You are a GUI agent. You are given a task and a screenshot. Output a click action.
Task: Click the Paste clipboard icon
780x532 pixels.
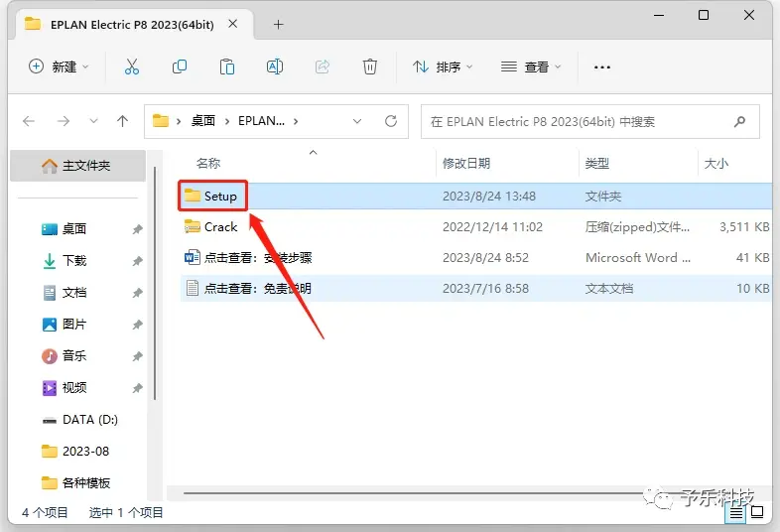(x=227, y=66)
